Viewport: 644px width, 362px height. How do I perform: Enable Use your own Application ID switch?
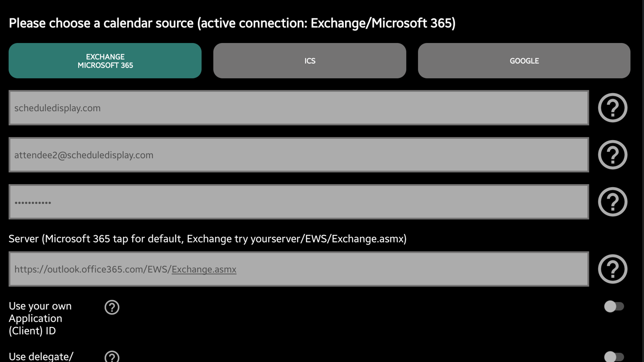click(x=614, y=306)
